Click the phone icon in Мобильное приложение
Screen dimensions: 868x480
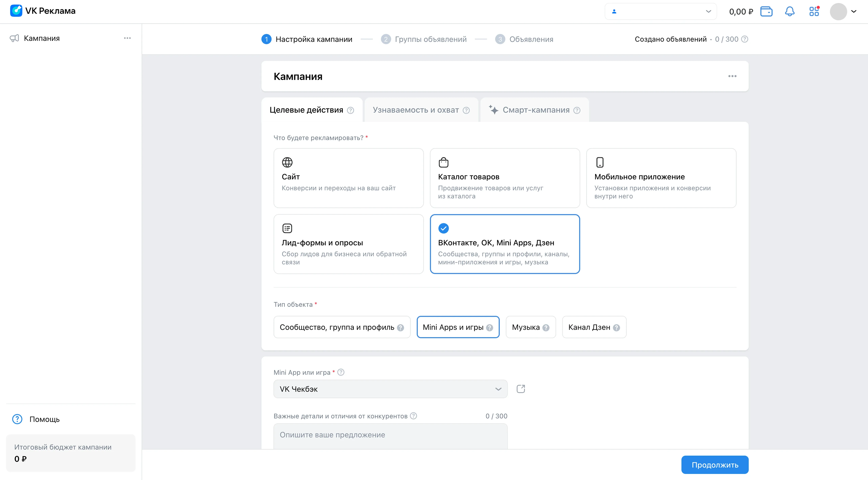600,162
